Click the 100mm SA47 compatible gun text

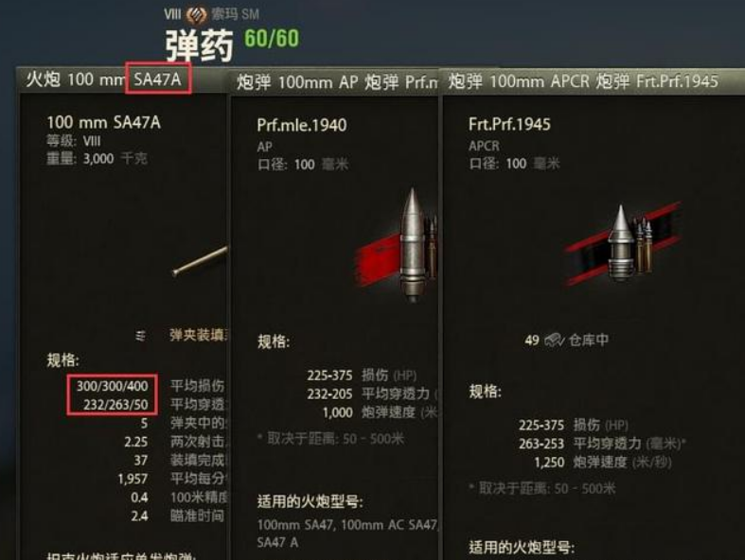point(296,525)
